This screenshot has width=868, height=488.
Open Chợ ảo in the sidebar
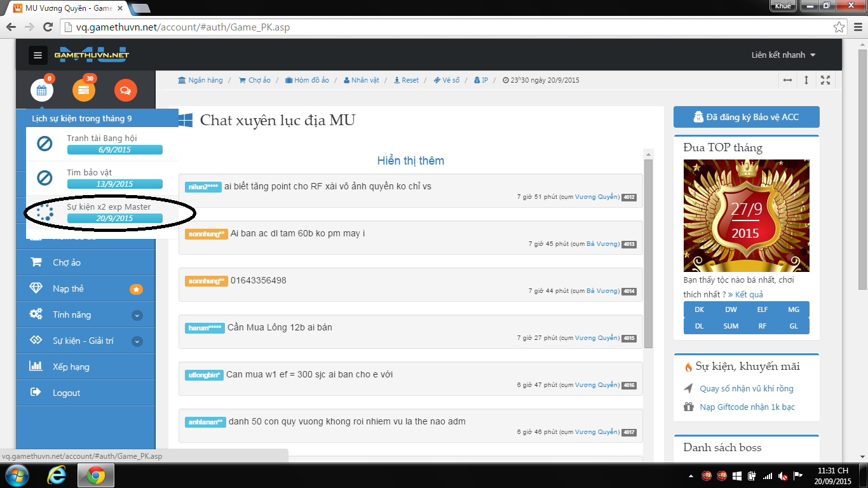coord(67,262)
